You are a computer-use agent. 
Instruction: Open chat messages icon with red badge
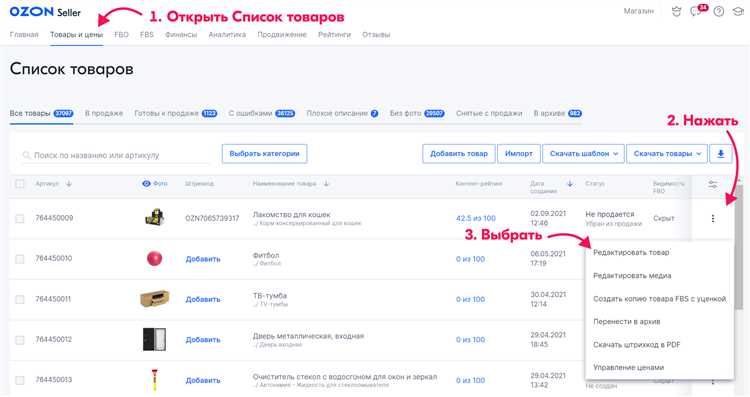[x=696, y=11]
